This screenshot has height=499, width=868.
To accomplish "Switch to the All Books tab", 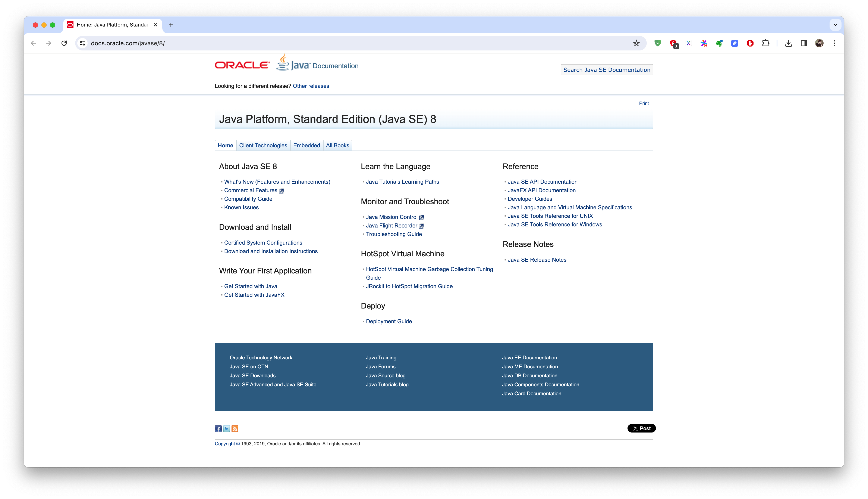I will click(x=337, y=145).
